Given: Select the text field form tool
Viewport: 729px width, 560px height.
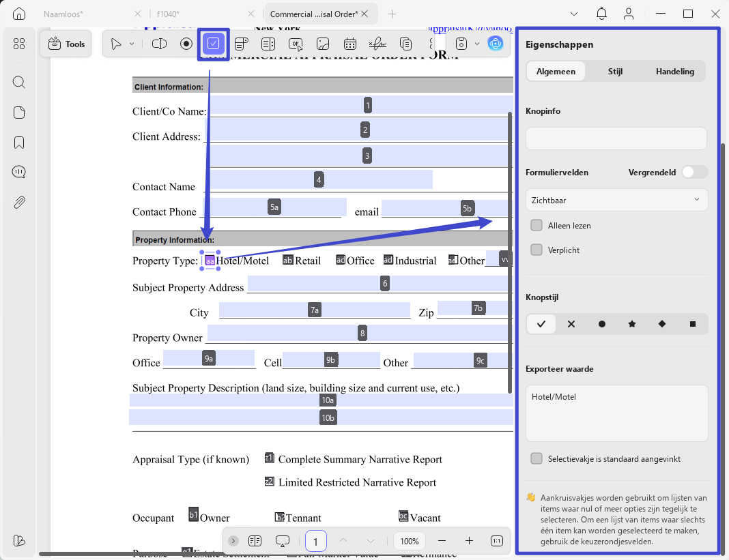Looking at the screenshot, I should pos(159,44).
